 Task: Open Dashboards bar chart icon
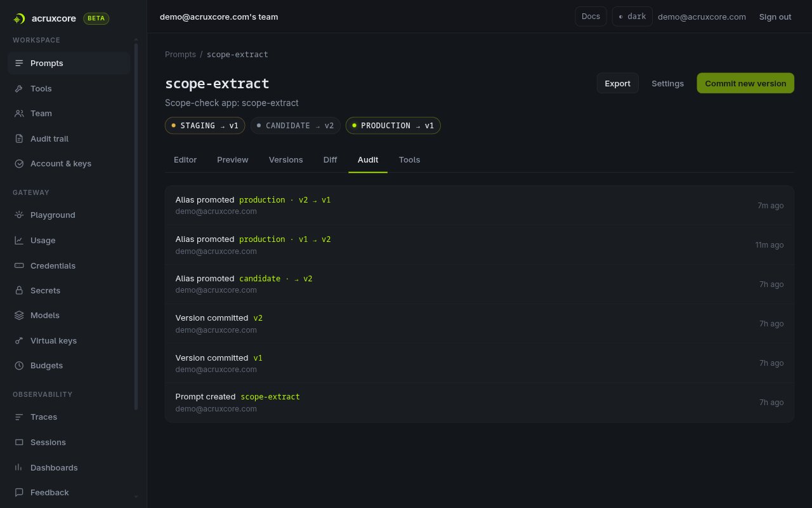pos(19,468)
